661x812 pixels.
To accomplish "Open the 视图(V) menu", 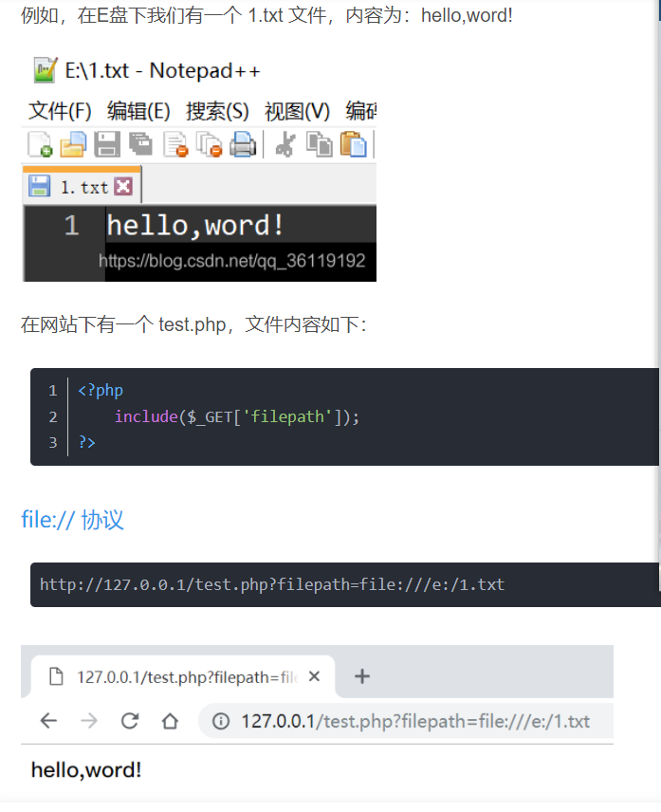I will (297, 111).
